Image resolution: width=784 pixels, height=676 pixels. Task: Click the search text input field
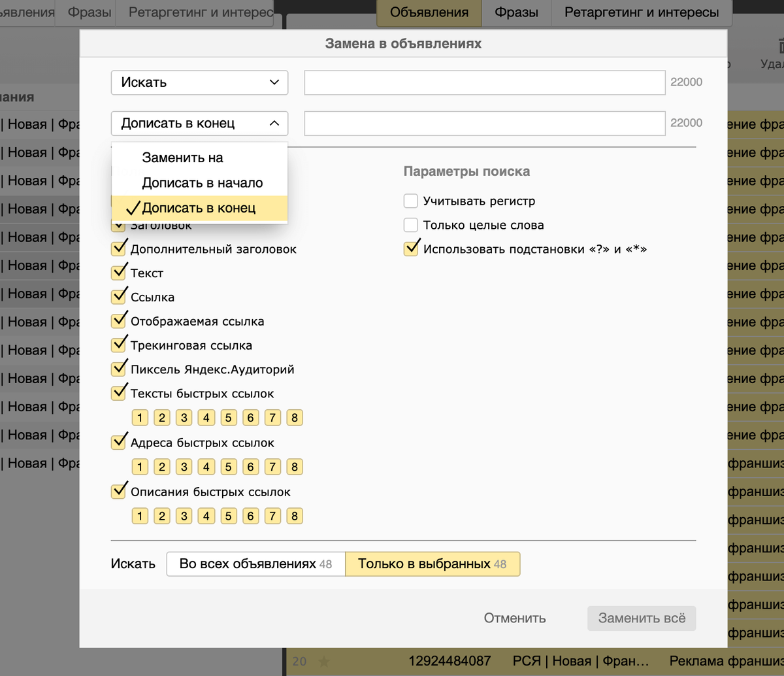[485, 82]
